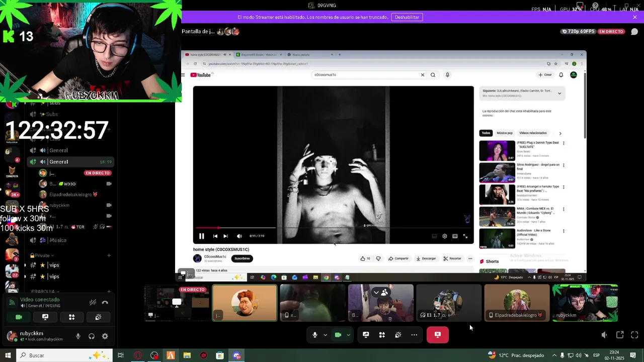Click Crear button on YouTube
644x362 pixels.
[x=545, y=75]
